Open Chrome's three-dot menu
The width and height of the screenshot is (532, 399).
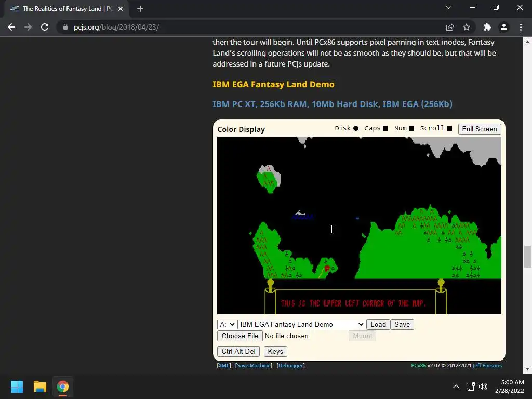(x=521, y=27)
